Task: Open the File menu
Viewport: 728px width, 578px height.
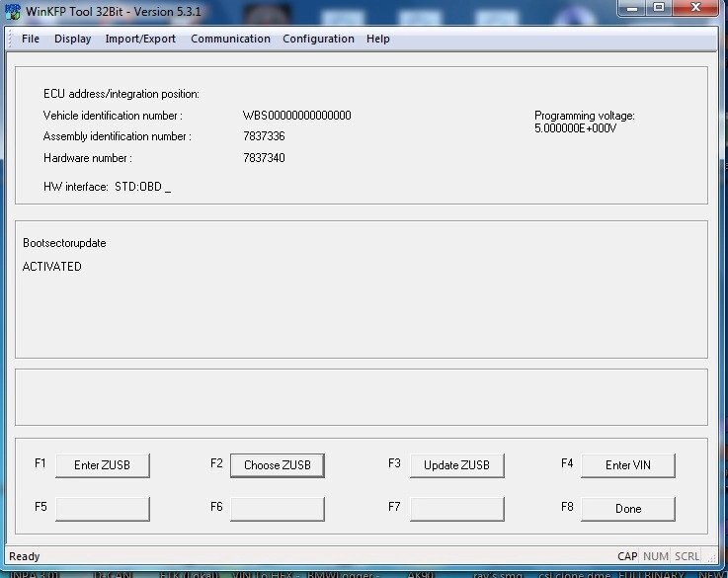Action: [31, 39]
